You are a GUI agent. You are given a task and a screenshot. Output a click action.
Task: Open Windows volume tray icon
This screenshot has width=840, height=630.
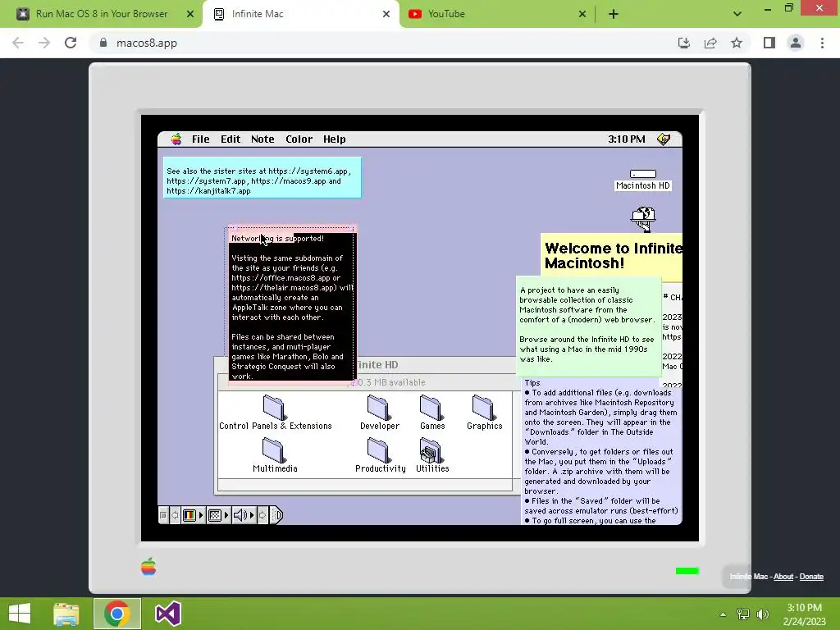coord(763,614)
